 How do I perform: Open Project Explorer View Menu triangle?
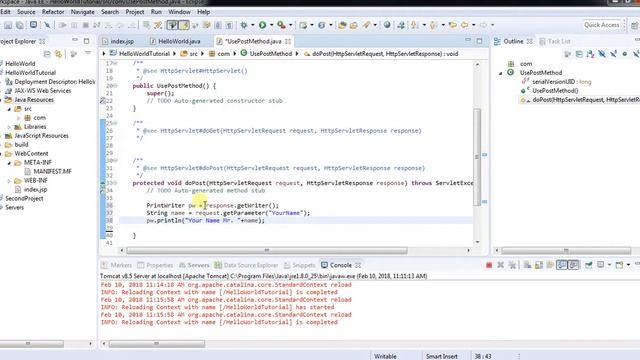click(x=88, y=53)
